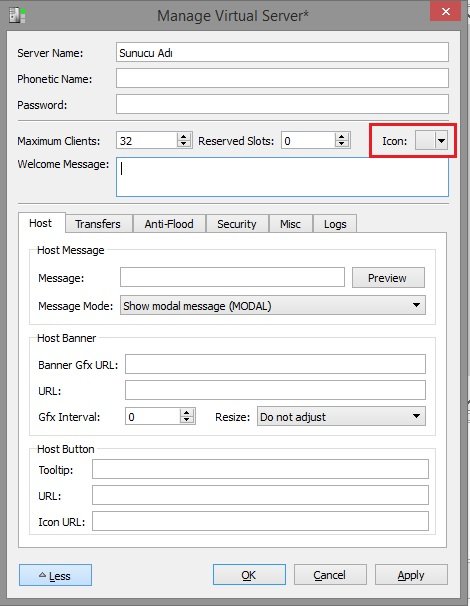Decrease Maximum Clients with the down arrow

[x=184, y=144]
